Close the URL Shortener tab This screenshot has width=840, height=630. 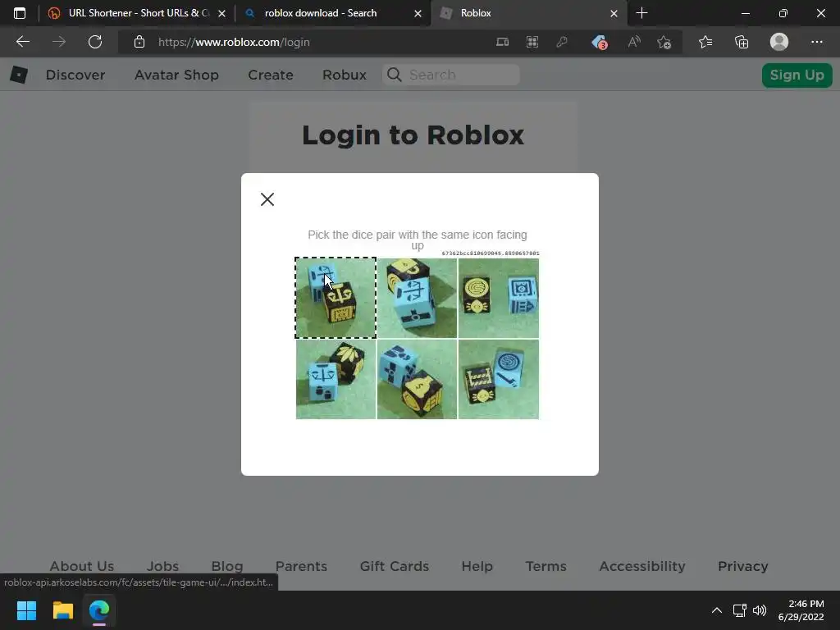point(221,13)
